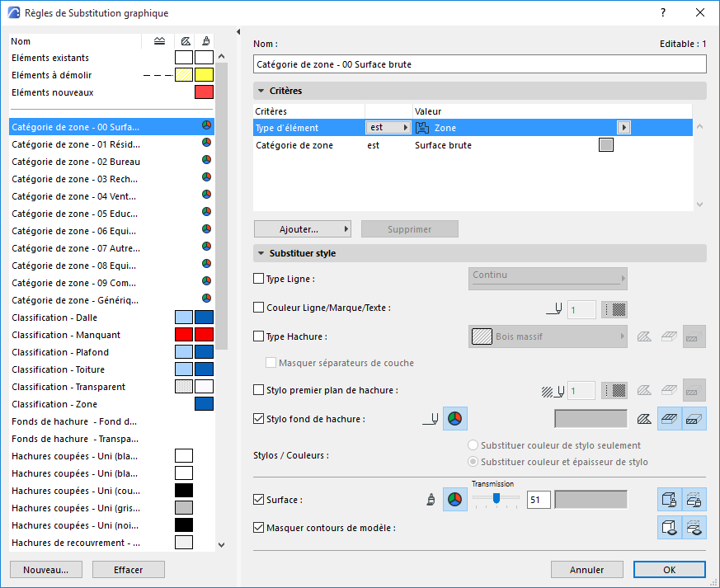The image size is (720, 588).
Task: Click color wheel icon for 02 Bureau rule
Action: [207, 160]
